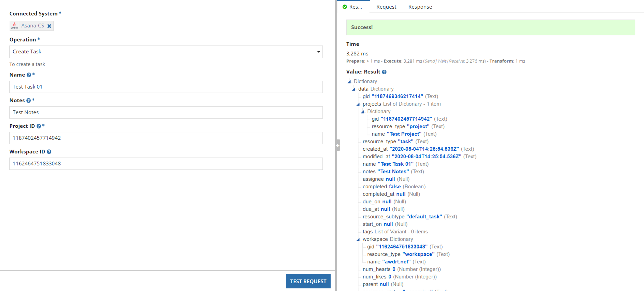Select resource_type "project" row
The height and width of the screenshot is (291, 644).
(408, 126)
